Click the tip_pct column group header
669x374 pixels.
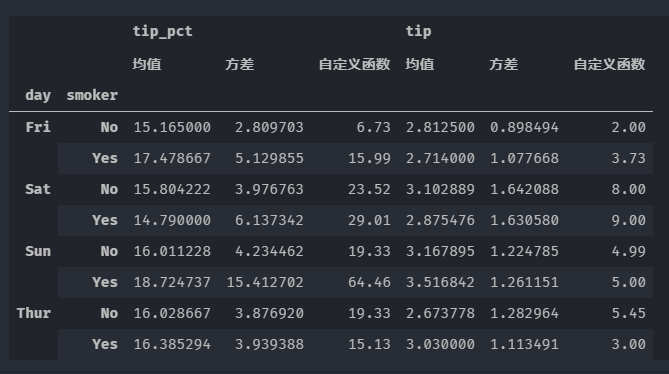tap(163, 32)
